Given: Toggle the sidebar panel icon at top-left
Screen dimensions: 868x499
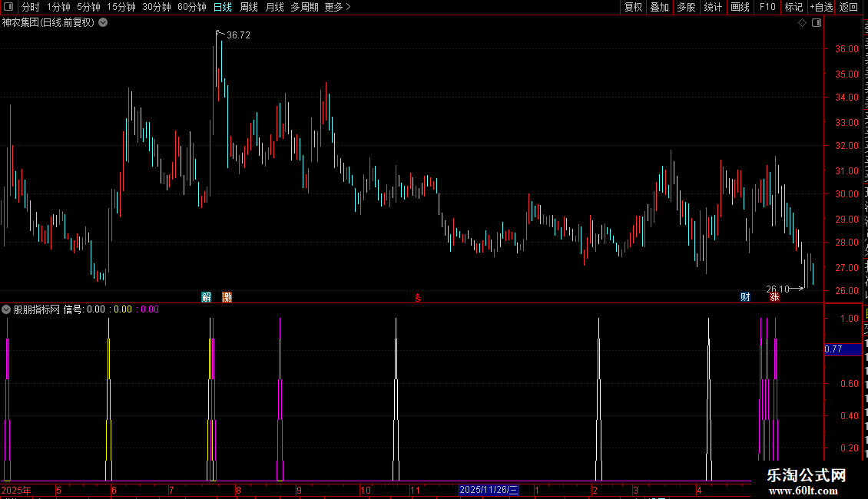Looking at the screenshot, I should point(8,7).
